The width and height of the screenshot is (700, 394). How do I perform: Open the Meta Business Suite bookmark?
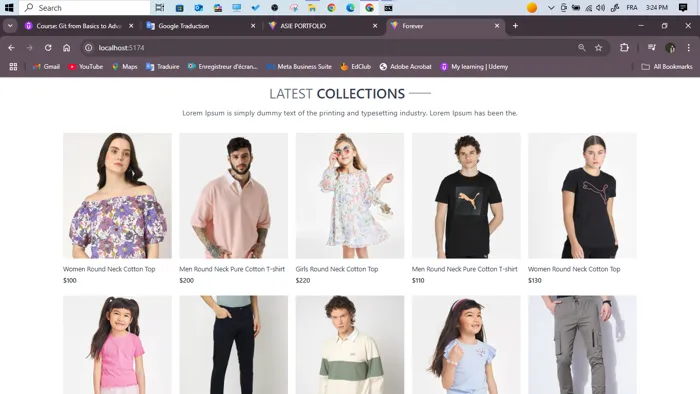click(299, 66)
